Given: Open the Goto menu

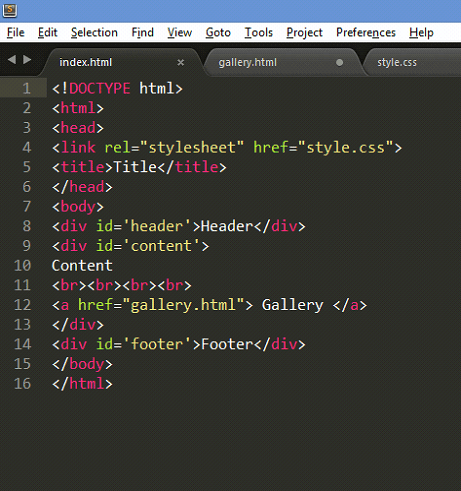Looking at the screenshot, I should point(218,32).
